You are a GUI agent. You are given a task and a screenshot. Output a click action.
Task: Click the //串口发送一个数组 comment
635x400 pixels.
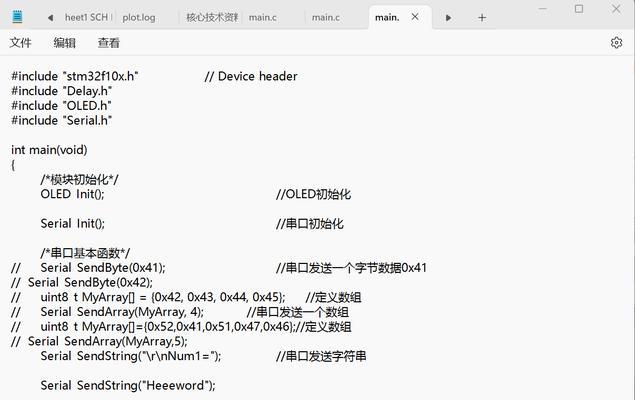pyautogui.click(x=298, y=312)
